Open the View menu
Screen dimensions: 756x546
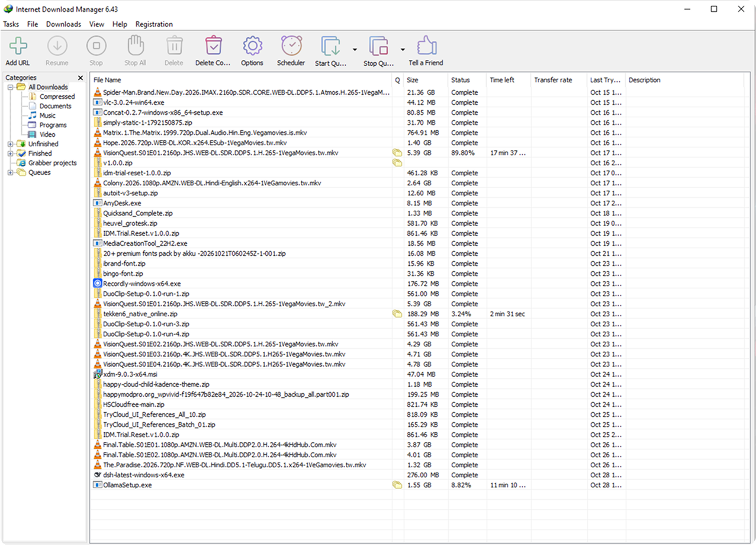96,24
